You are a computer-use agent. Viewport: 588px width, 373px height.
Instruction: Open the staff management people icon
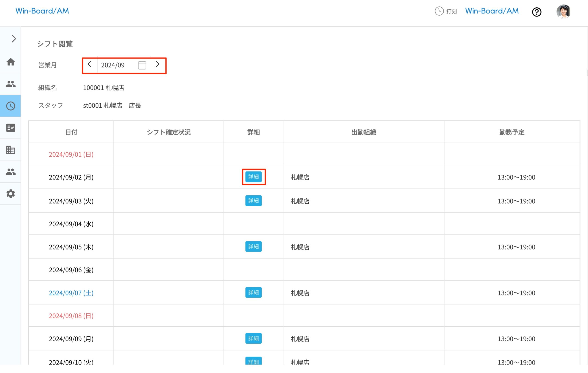click(x=10, y=84)
